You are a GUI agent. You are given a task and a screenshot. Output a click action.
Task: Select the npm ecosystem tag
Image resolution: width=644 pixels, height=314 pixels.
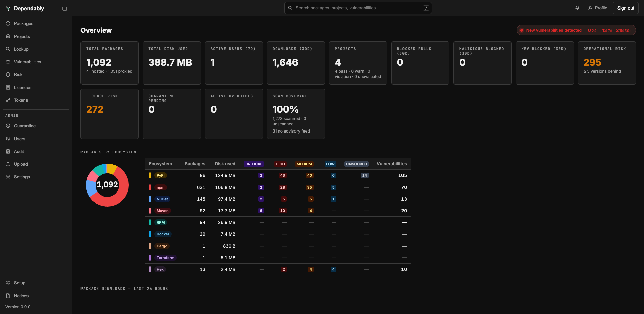[x=161, y=187]
